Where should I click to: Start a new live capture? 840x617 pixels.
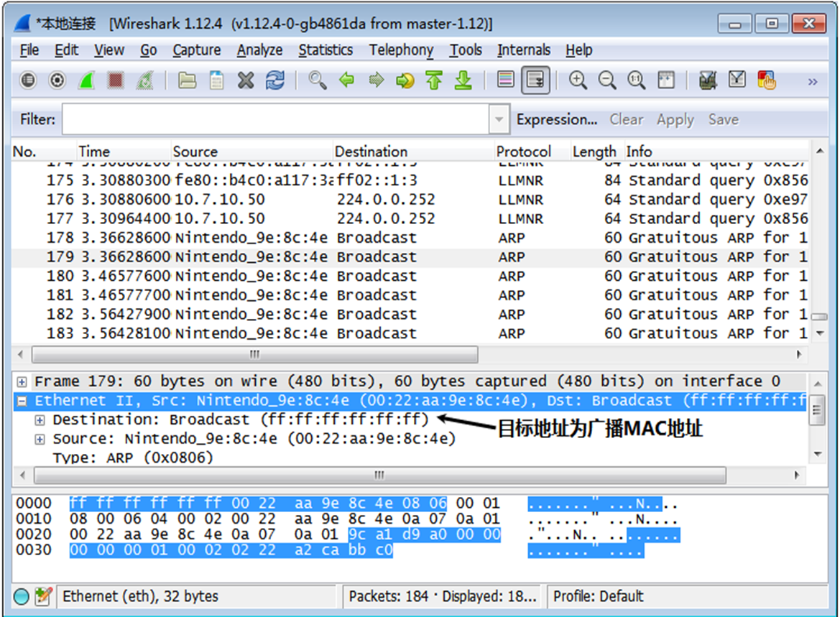pyautogui.click(x=86, y=80)
